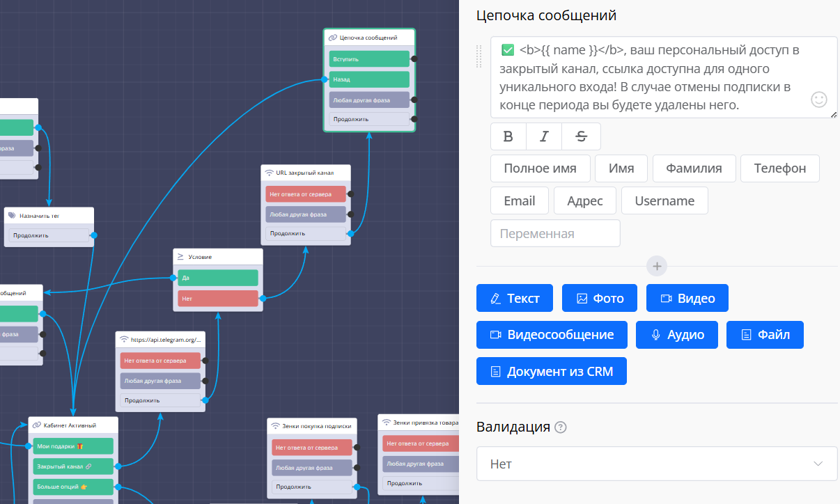The width and height of the screenshot is (840, 504).
Task: Select the URL закрытый канал node
Action: 306,173
